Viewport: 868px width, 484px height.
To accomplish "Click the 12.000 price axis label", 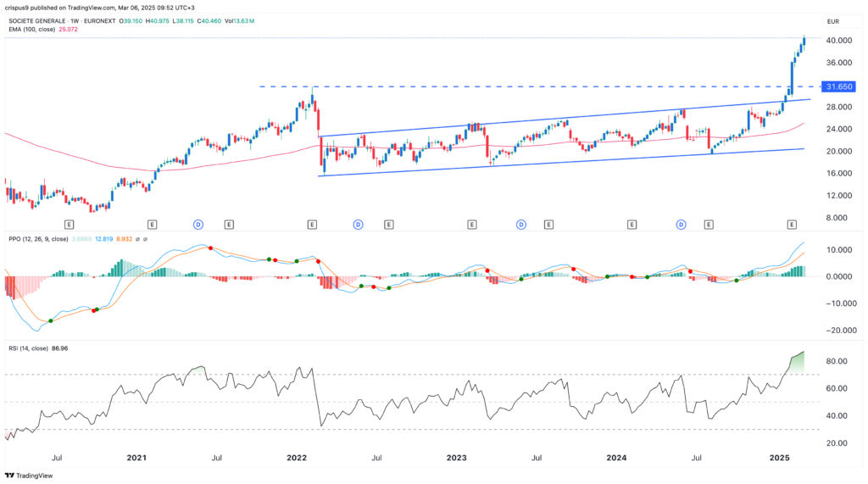I will [x=838, y=196].
